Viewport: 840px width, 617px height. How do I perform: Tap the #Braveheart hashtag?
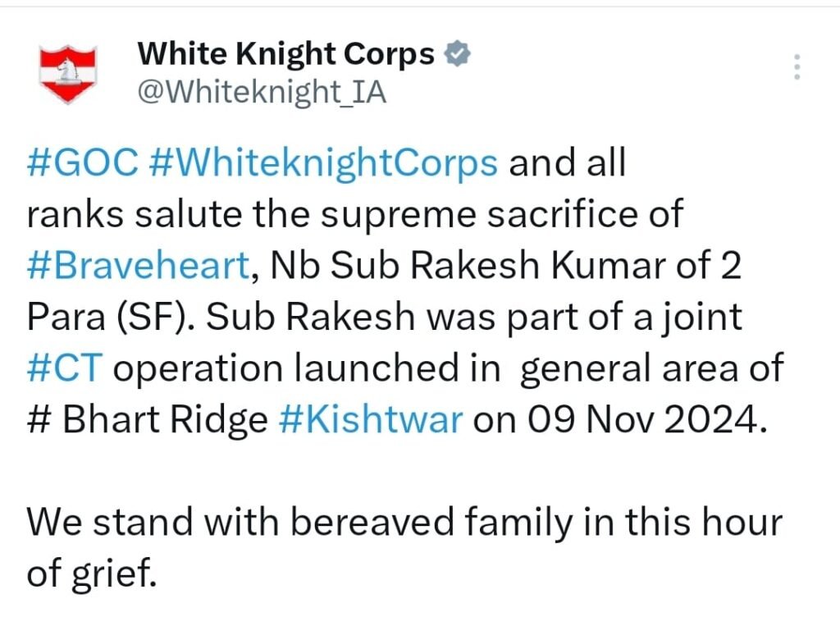click(x=137, y=266)
